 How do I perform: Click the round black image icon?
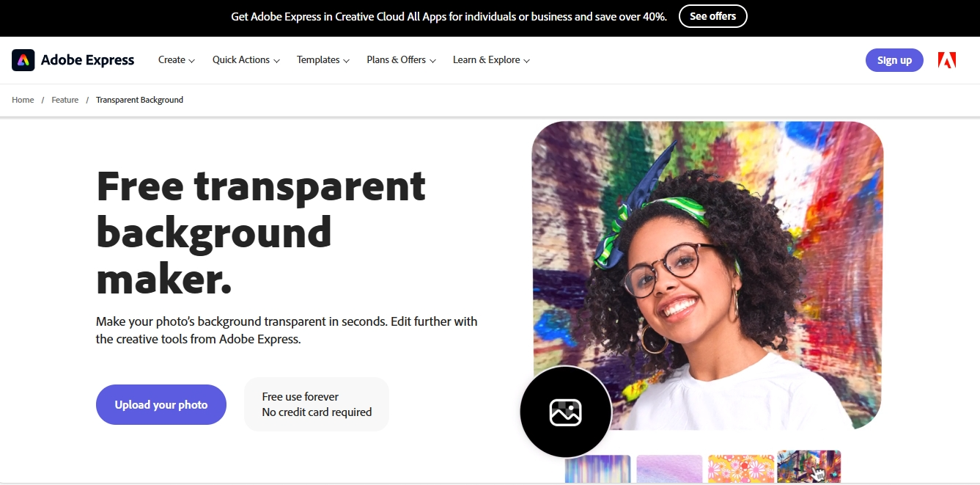pos(565,412)
